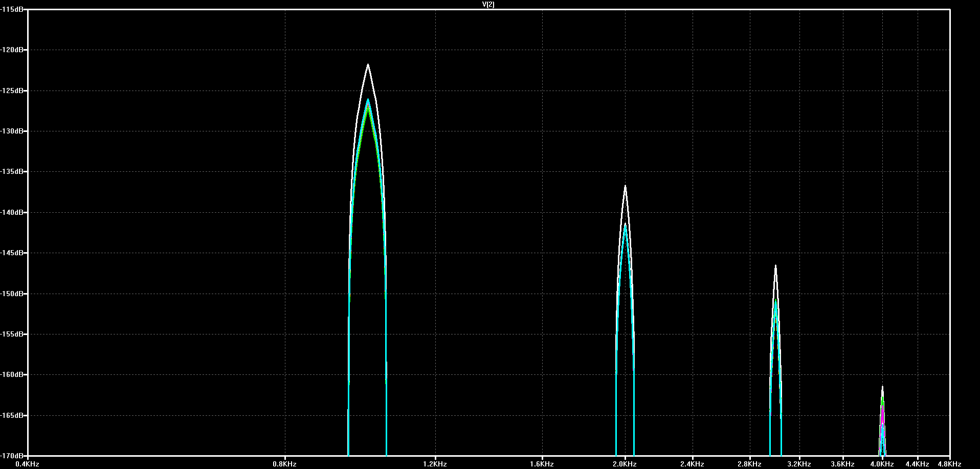
Task: Click the 4.8KHz frequency label
Action: 949,464
